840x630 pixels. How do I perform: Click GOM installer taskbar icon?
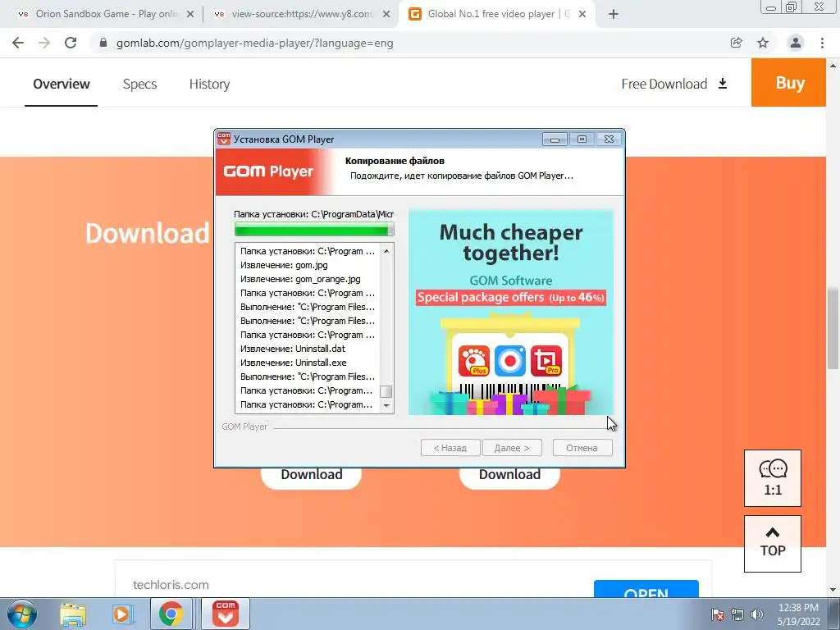click(226, 614)
